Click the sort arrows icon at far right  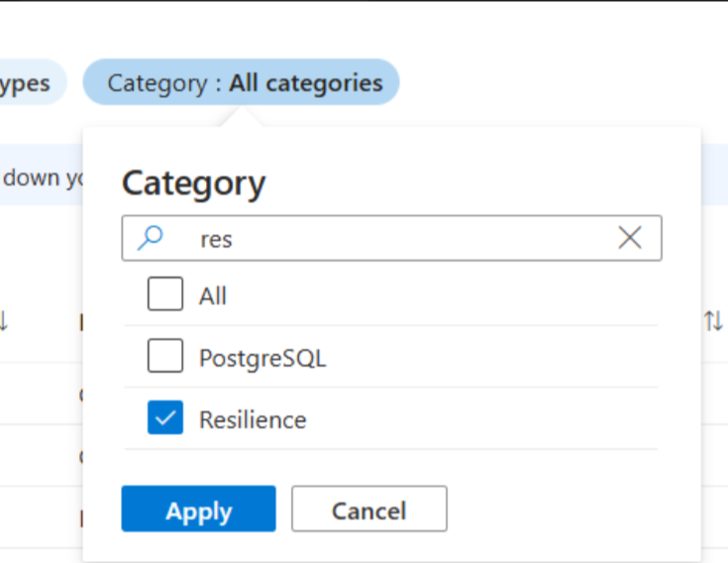click(x=713, y=321)
